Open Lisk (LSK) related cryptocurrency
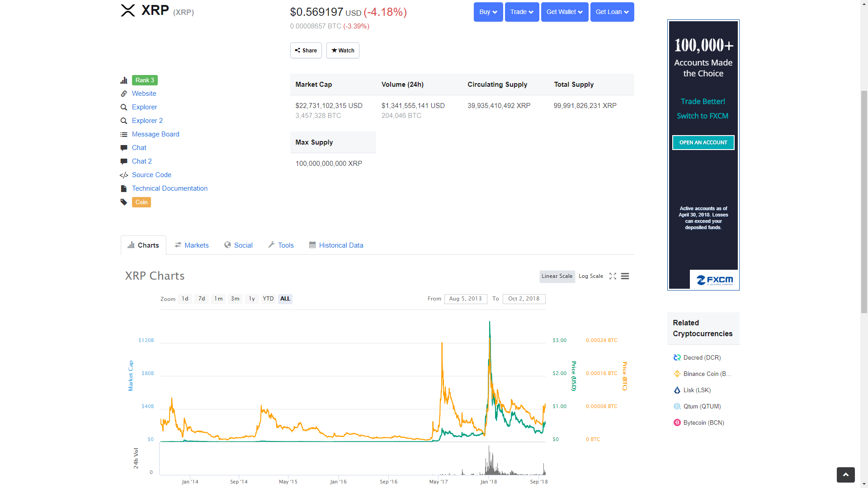The height and width of the screenshot is (488, 868). pyautogui.click(x=697, y=390)
